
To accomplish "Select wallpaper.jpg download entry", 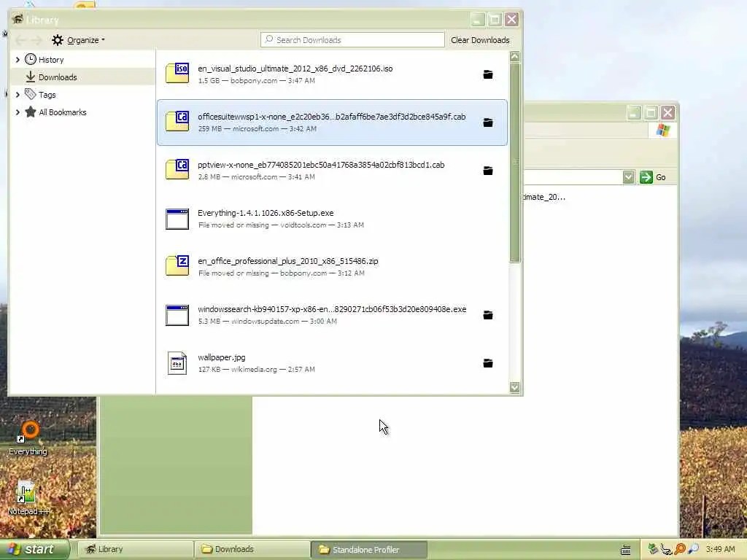I will 332,363.
